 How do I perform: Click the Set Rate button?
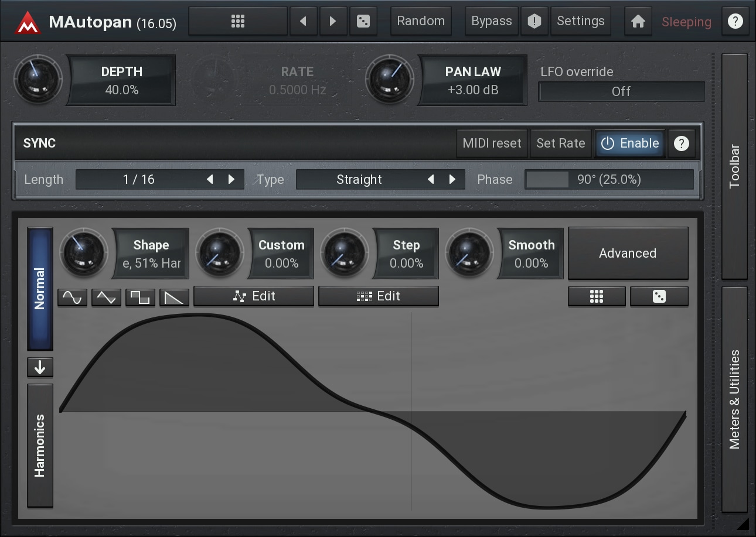561,143
